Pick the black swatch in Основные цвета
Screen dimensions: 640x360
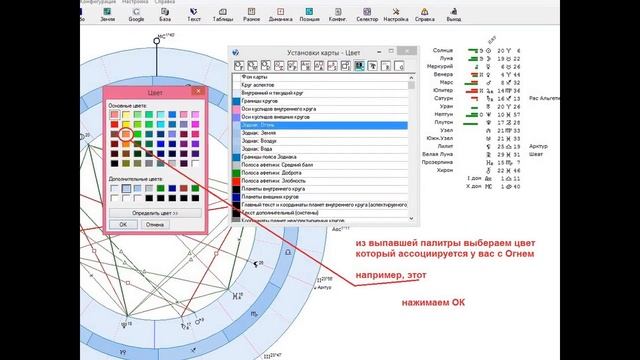[115, 164]
